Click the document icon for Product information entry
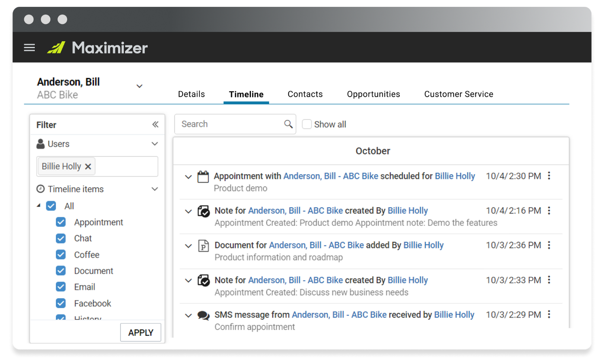 tap(203, 245)
